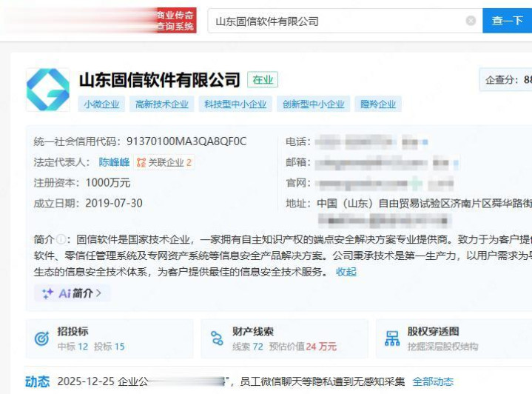Select the 在业 status badge
The width and height of the screenshot is (532, 394).
pos(263,80)
